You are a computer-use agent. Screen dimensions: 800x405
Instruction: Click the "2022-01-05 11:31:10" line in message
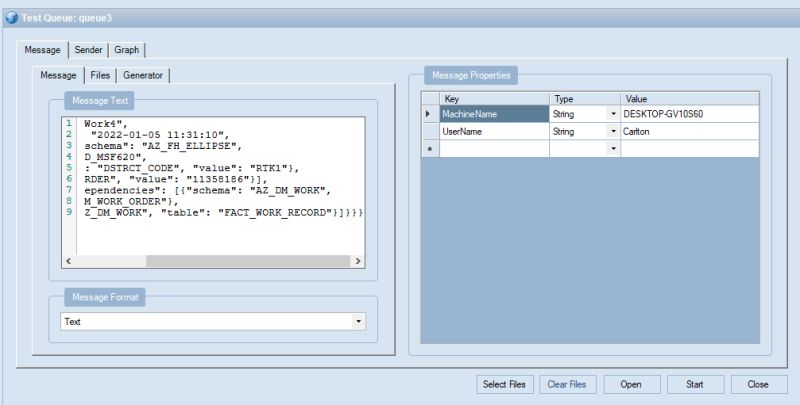160,135
